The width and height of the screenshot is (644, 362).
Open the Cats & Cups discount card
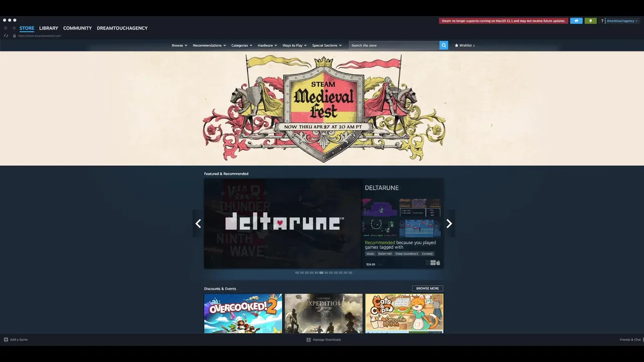[x=404, y=313]
